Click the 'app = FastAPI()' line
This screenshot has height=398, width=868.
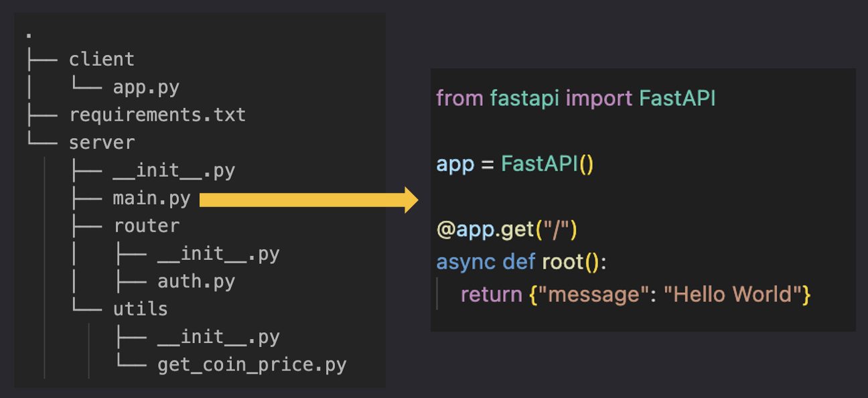click(515, 164)
